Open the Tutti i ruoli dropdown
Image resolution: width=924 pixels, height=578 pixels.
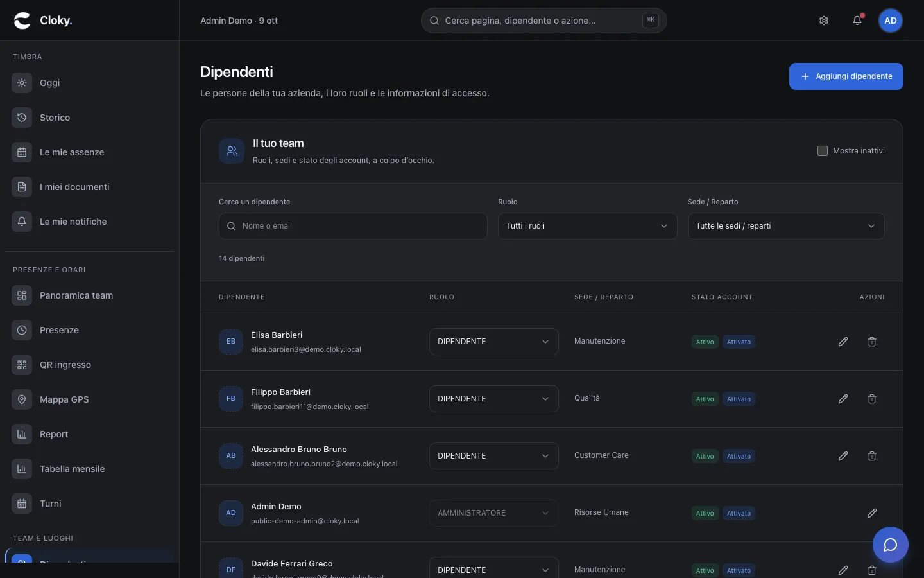point(588,226)
